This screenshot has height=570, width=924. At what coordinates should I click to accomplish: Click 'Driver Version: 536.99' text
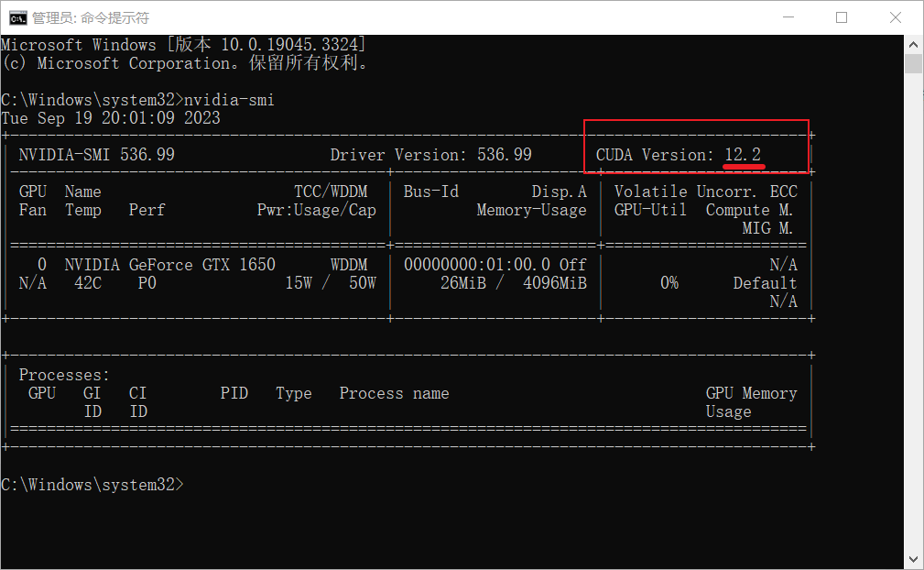click(x=430, y=155)
